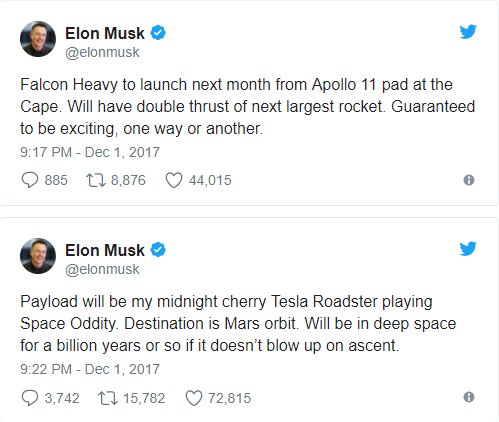Open the 9:22 PM - Dec 1, 2017 timestamp
Image resolution: width=499 pixels, height=422 pixels.
pyautogui.click(x=90, y=369)
